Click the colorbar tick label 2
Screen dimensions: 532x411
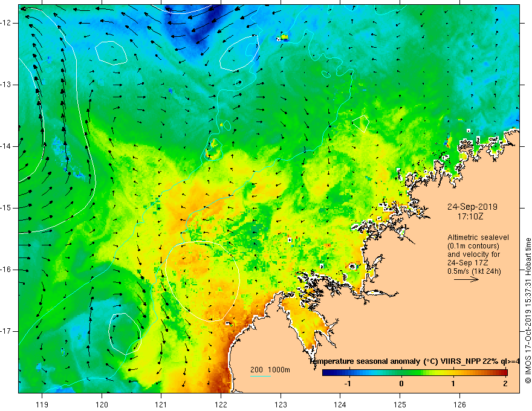pos(505,384)
